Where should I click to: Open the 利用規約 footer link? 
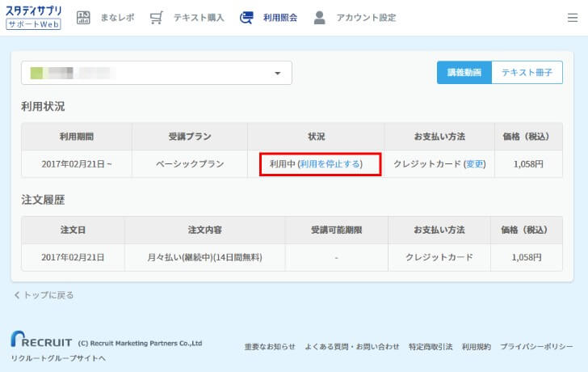(477, 347)
